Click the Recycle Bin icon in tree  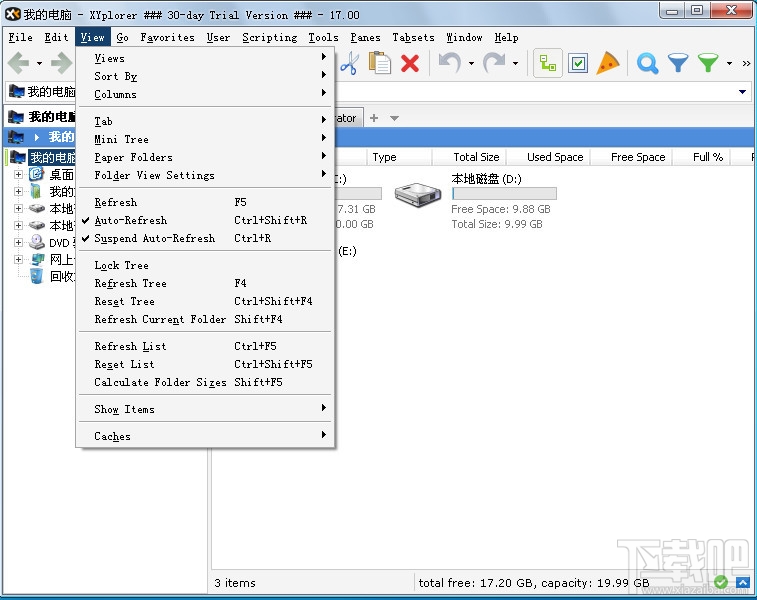36,276
